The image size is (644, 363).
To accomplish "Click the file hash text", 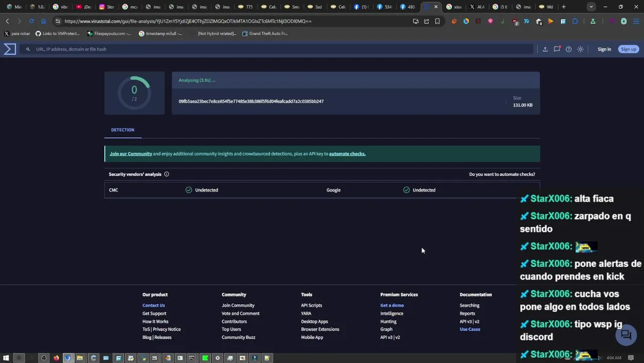I will [251, 101].
